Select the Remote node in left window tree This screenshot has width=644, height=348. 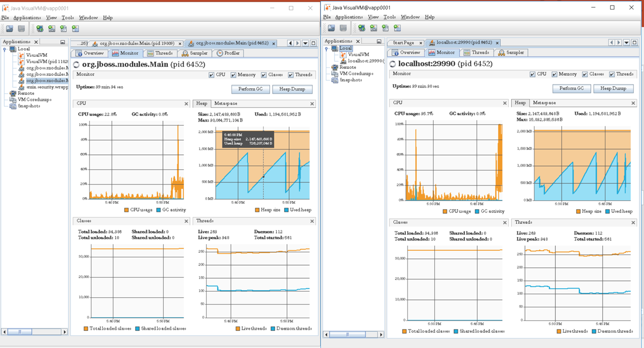[x=26, y=93]
